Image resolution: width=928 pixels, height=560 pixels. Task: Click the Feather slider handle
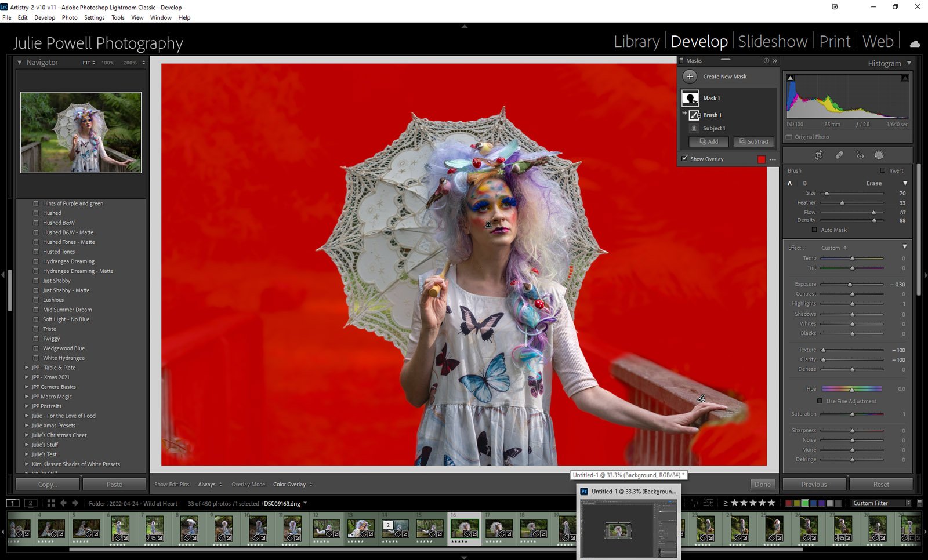(x=842, y=203)
